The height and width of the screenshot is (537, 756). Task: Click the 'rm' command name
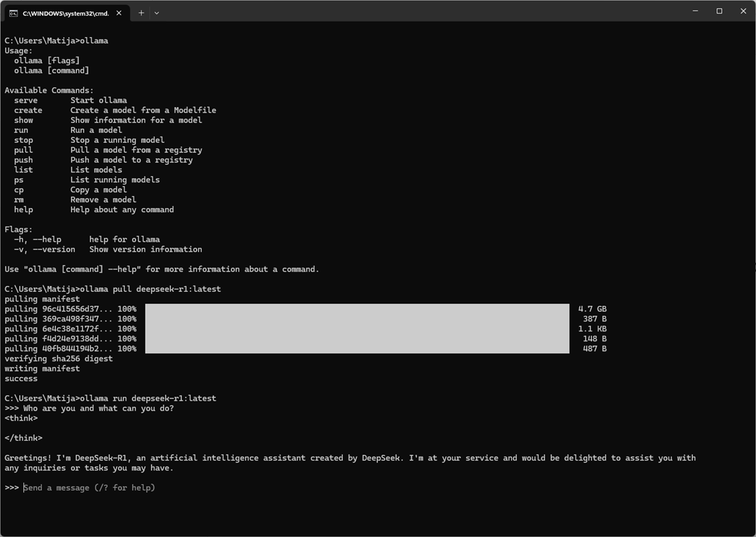pyautogui.click(x=19, y=200)
